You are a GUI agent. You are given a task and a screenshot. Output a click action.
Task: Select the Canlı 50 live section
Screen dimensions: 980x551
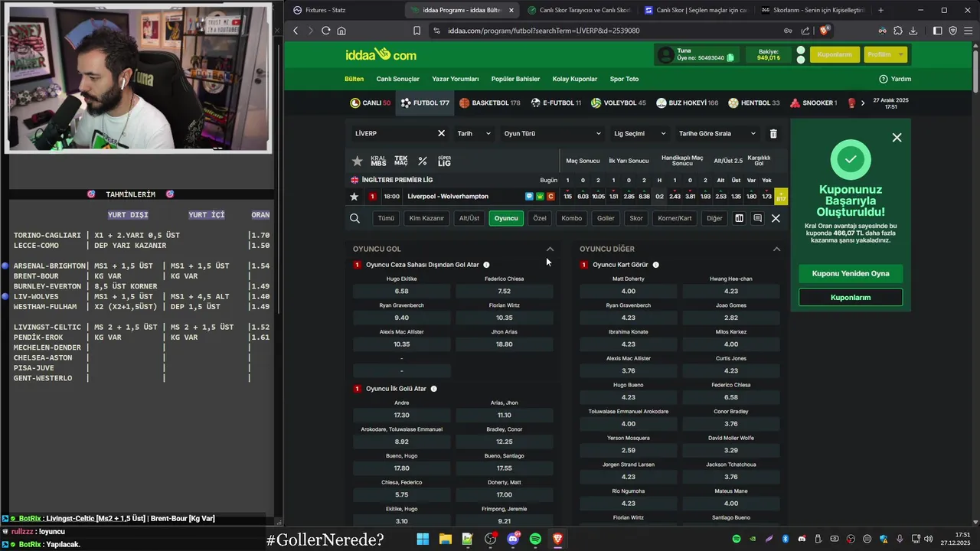tap(371, 103)
